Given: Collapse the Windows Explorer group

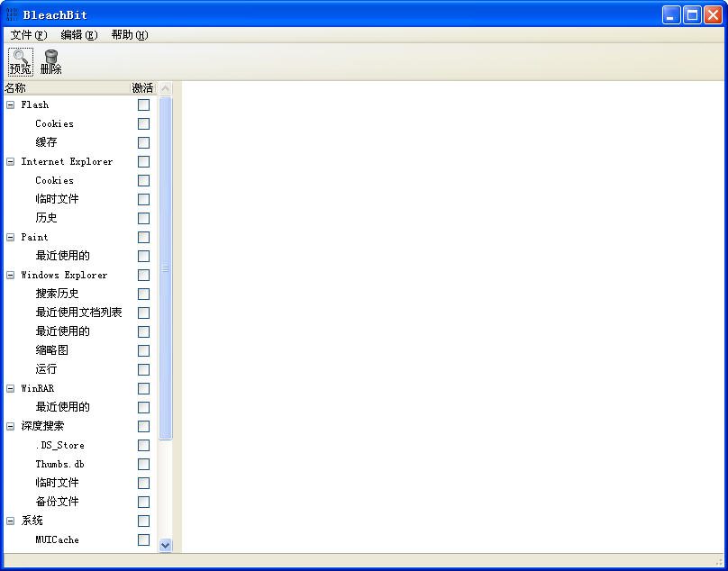Looking at the screenshot, I should tap(10, 275).
